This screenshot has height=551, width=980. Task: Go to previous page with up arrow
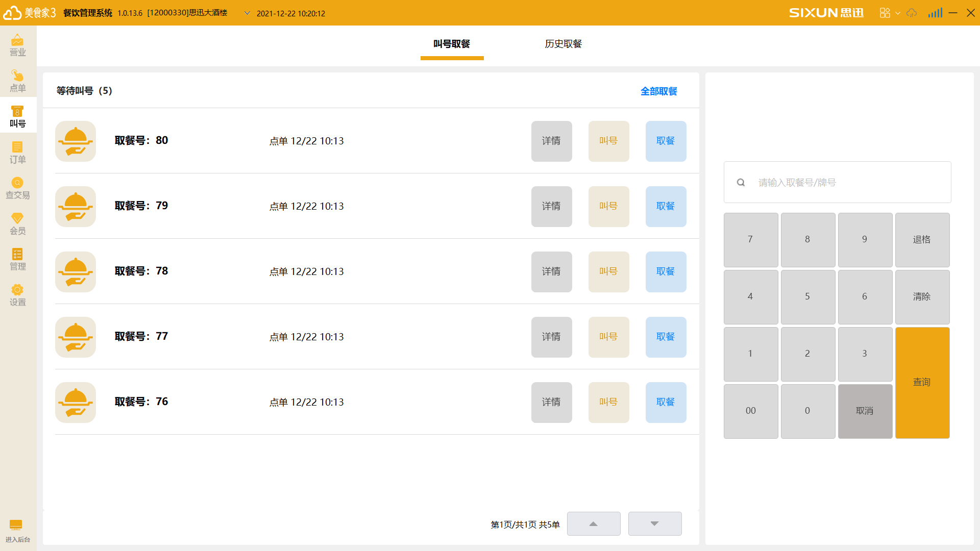593,524
